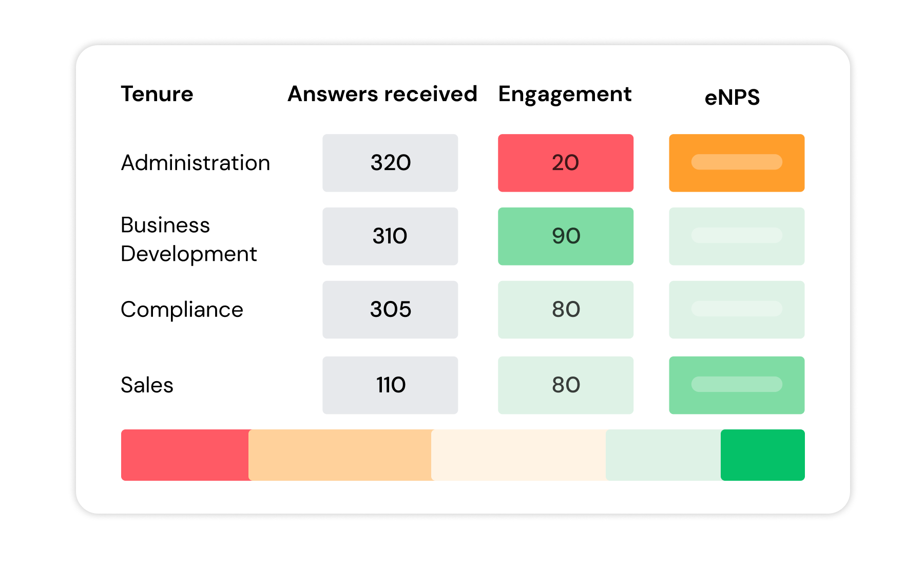The image size is (924, 565).
Task: Select the Sales row label
Action: tap(147, 385)
